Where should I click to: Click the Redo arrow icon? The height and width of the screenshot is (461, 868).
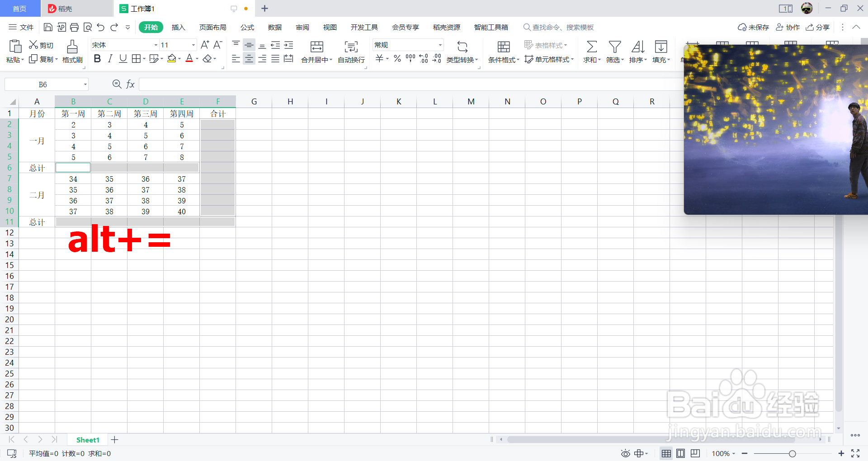click(114, 27)
